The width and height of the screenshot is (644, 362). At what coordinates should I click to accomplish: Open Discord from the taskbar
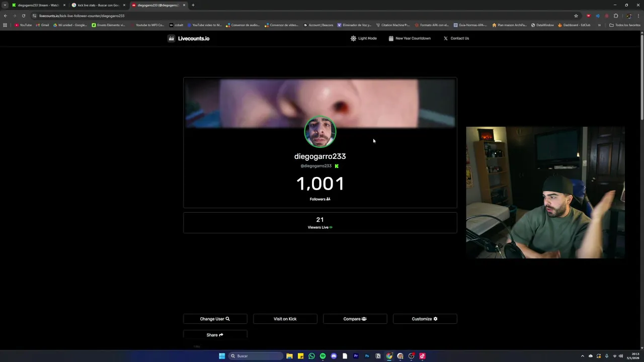tap(334, 356)
